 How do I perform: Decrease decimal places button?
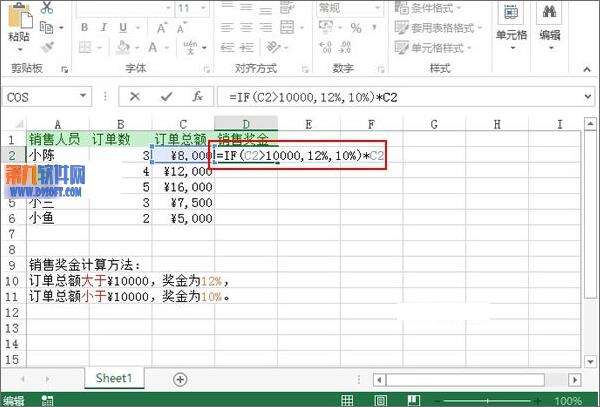(x=345, y=48)
